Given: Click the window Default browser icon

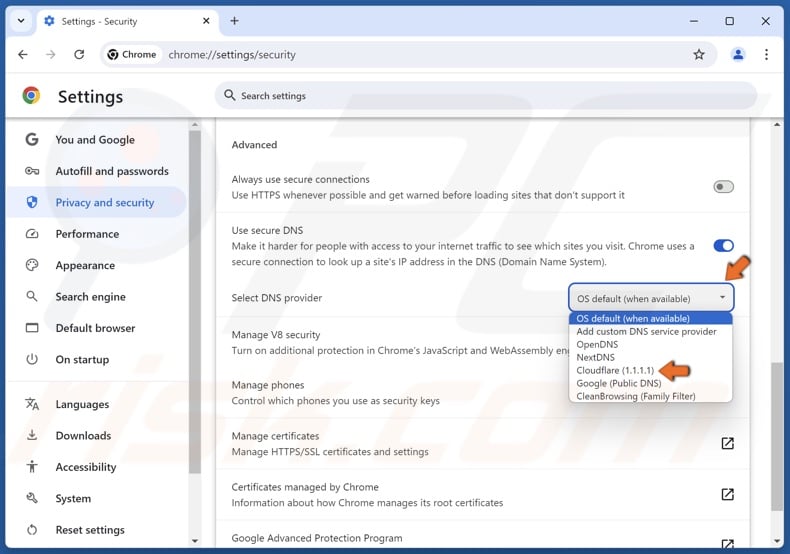Looking at the screenshot, I should 32,328.
